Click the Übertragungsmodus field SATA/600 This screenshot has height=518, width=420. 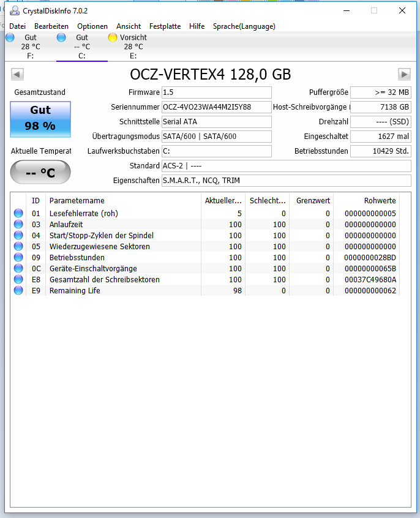217,137
